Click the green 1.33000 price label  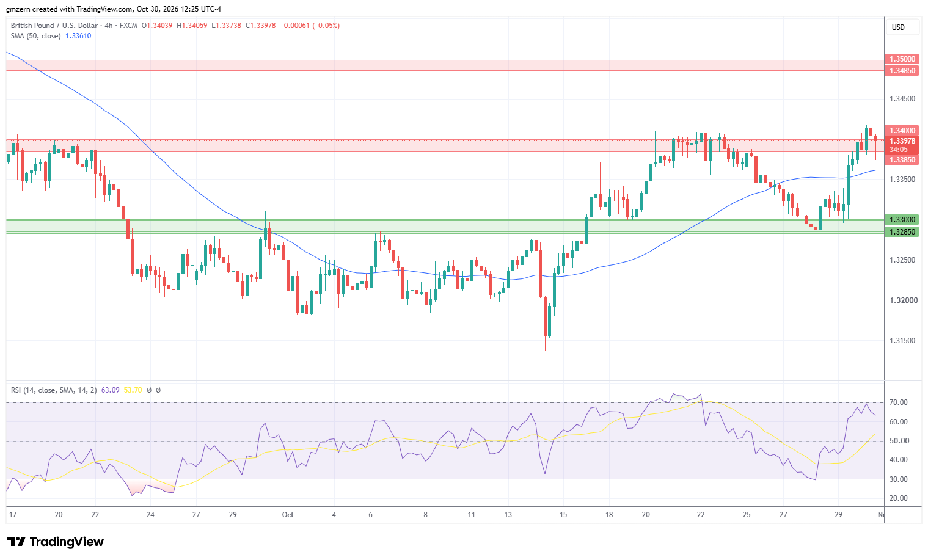[901, 220]
